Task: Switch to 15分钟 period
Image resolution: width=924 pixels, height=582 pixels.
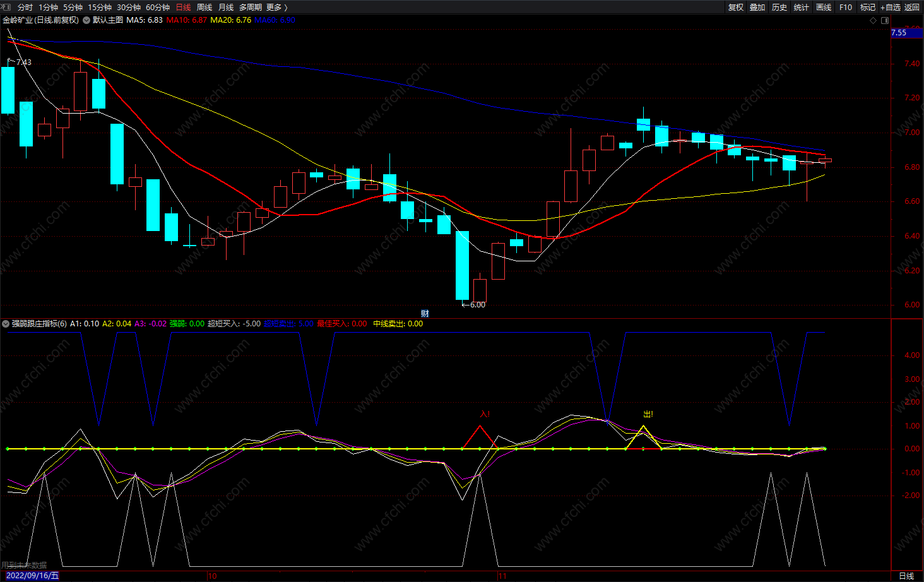Action: coord(100,8)
